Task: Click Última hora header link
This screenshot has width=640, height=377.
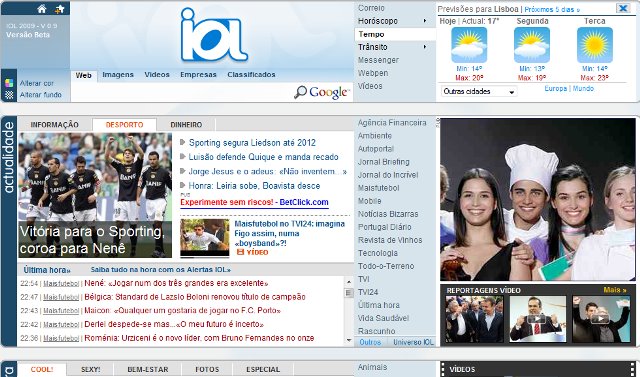Action: click(x=47, y=270)
